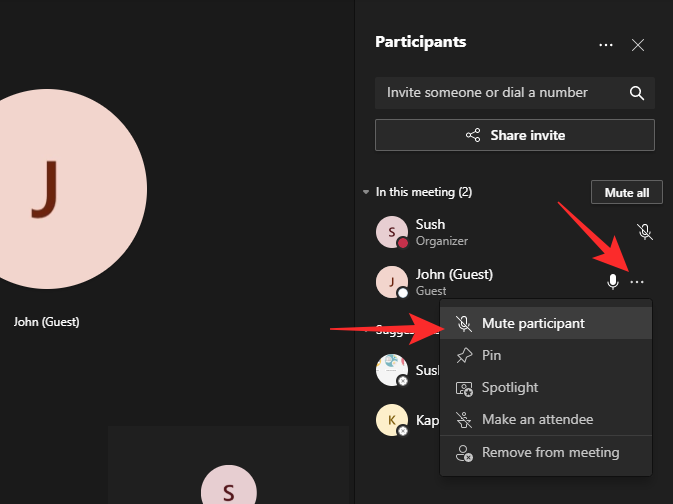Select Spotlight in the context menu
Screen dimensions: 673x504
click(x=510, y=387)
